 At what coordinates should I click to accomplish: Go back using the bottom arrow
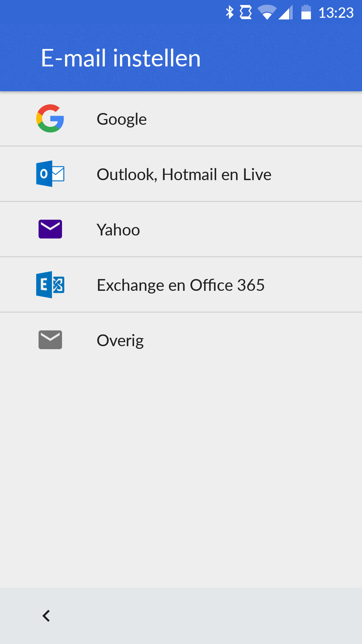point(46,616)
